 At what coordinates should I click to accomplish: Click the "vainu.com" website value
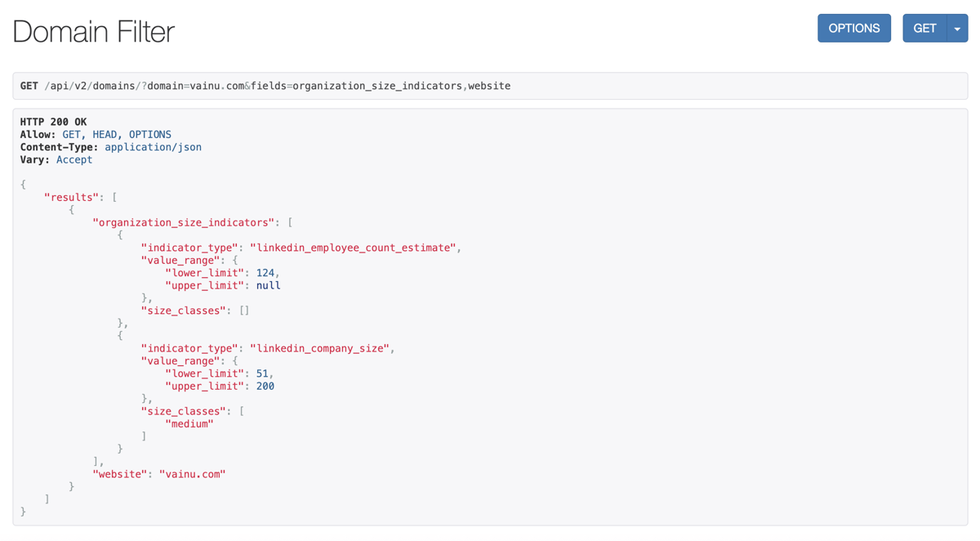coord(192,474)
